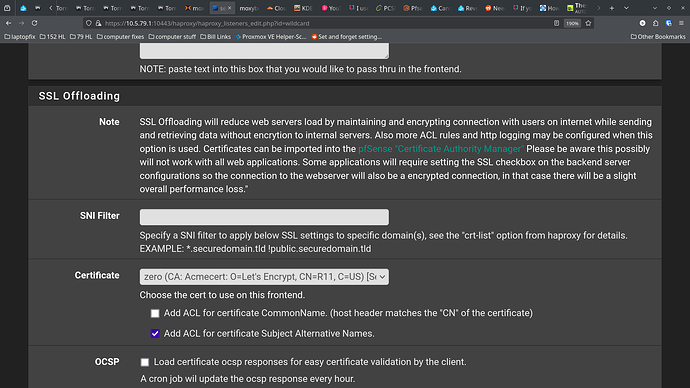Focus the SNI Filter input field
The height and width of the screenshot is (388, 690).
tap(264, 217)
